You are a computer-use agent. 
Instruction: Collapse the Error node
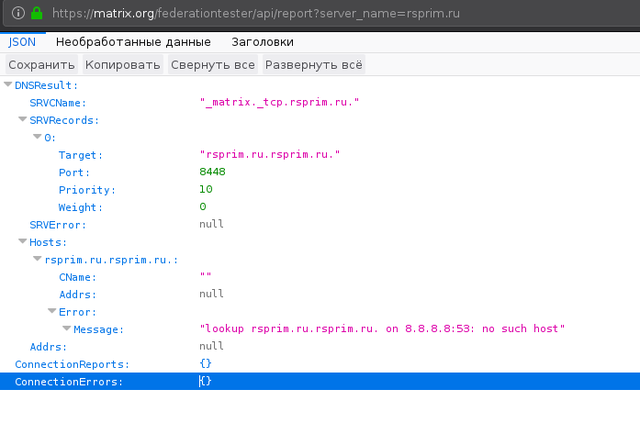coord(52,311)
